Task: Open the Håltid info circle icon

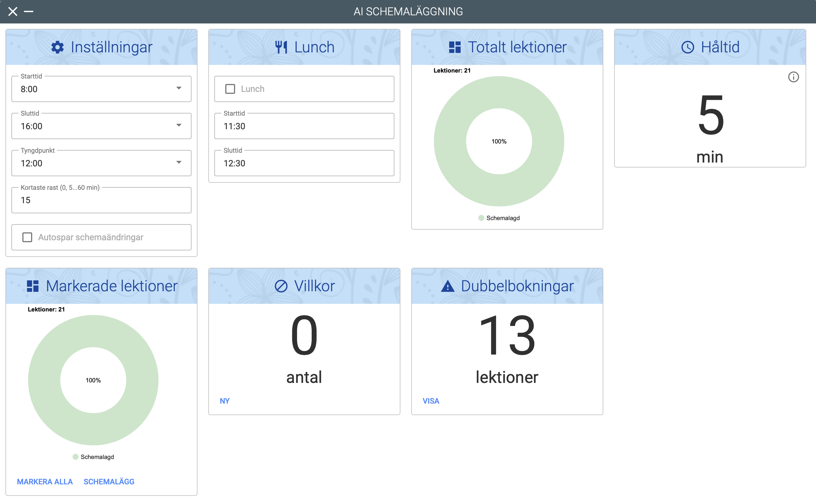Action: point(793,77)
